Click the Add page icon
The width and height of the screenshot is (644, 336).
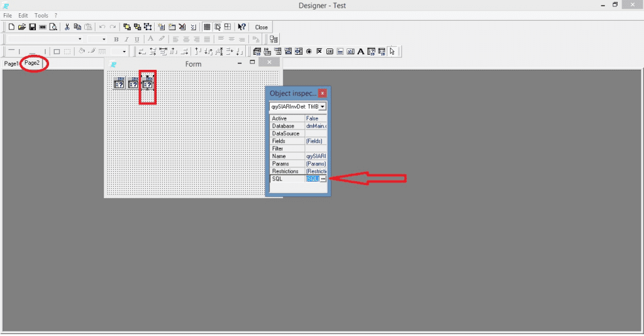tap(162, 27)
